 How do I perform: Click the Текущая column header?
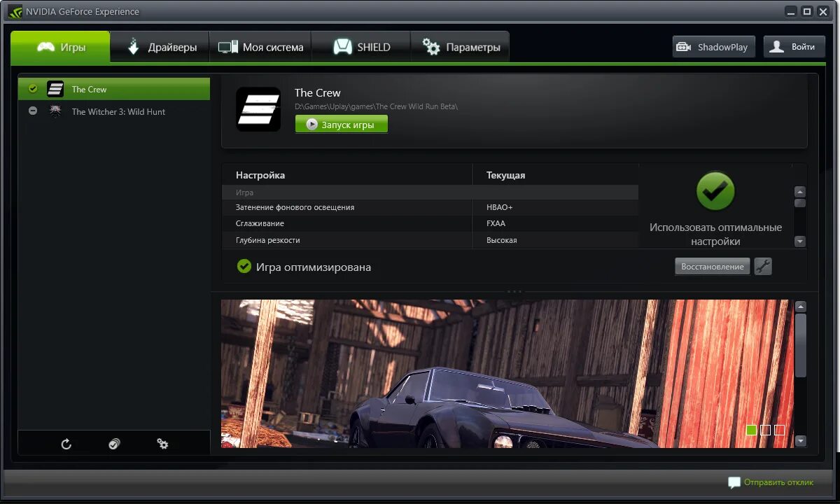pyautogui.click(x=505, y=175)
